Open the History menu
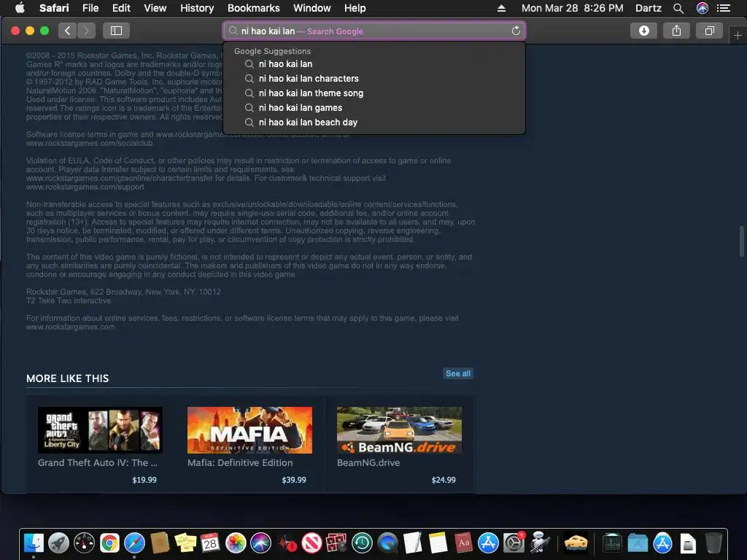The image size is (747, 560). click(x=197, y=8)
